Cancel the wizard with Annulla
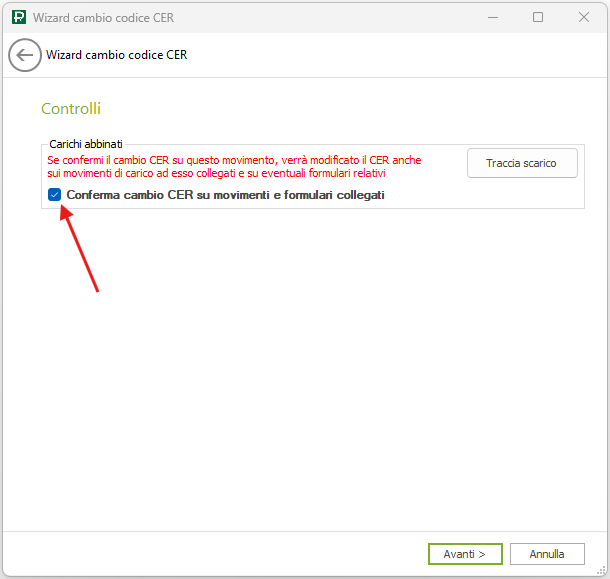 pyautogui.click(x=547, y=553)
